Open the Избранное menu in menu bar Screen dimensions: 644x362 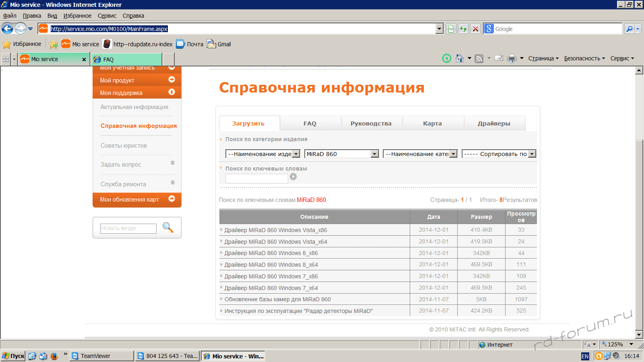[x=77, y=16]
